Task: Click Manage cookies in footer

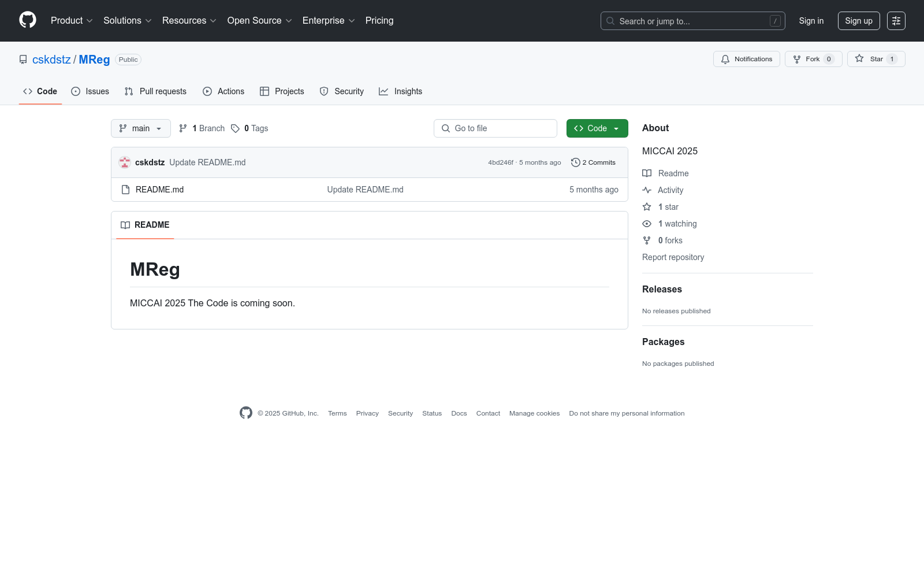Action: click(x=534, y=413)
